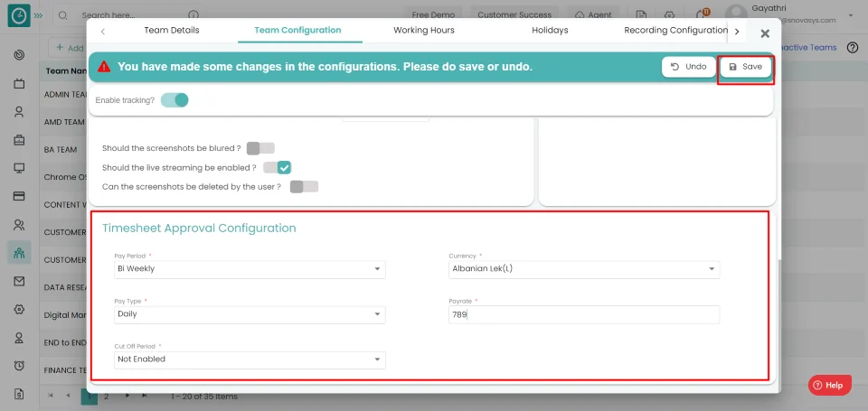Click the Agent download button
Screen dimensions: 868x411
coord(593,15)
